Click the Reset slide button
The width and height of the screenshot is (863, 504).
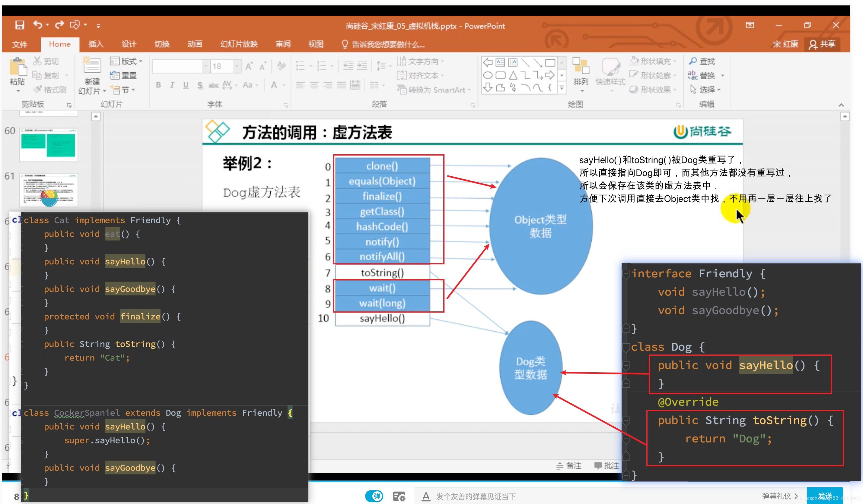[124, 75]
